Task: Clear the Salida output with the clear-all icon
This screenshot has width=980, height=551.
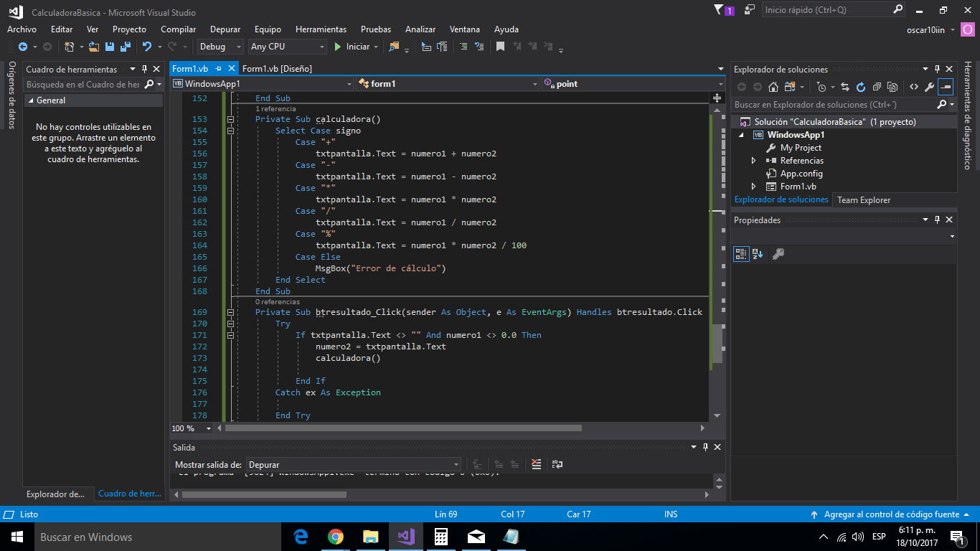Action: pyautogui.click(x=536, y=464)
